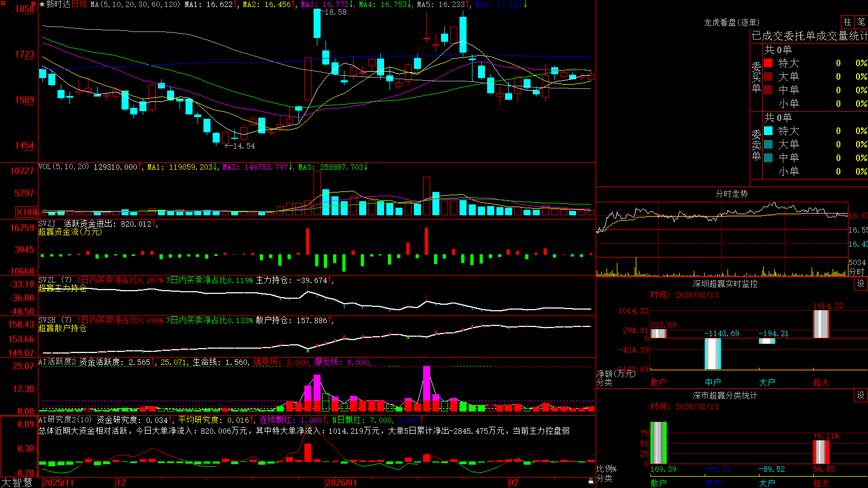Click the 02 month marker on timeline
868x488 pixels.
[514, 483]
